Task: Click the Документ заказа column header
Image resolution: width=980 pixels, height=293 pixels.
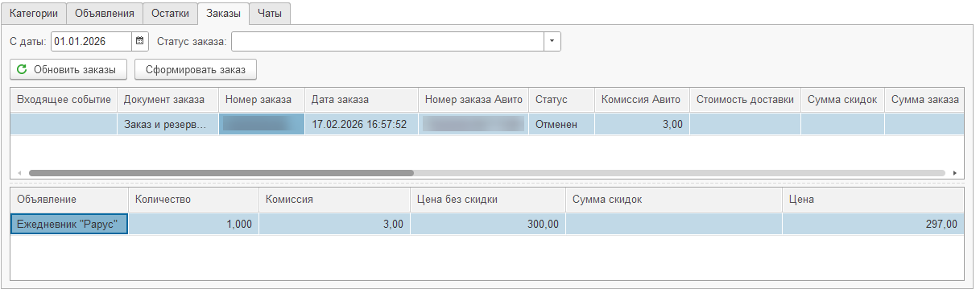Action: 168,100
